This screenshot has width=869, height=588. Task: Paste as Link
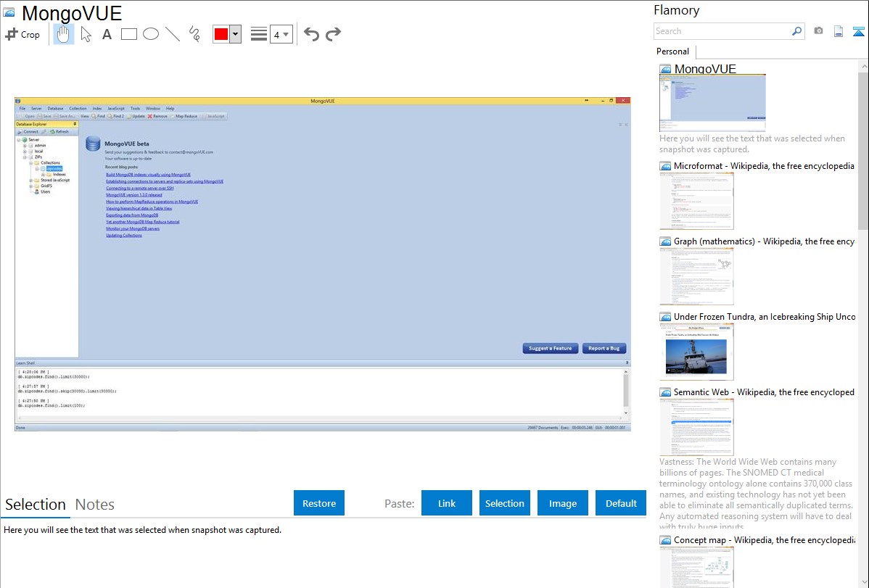point(447,503)
